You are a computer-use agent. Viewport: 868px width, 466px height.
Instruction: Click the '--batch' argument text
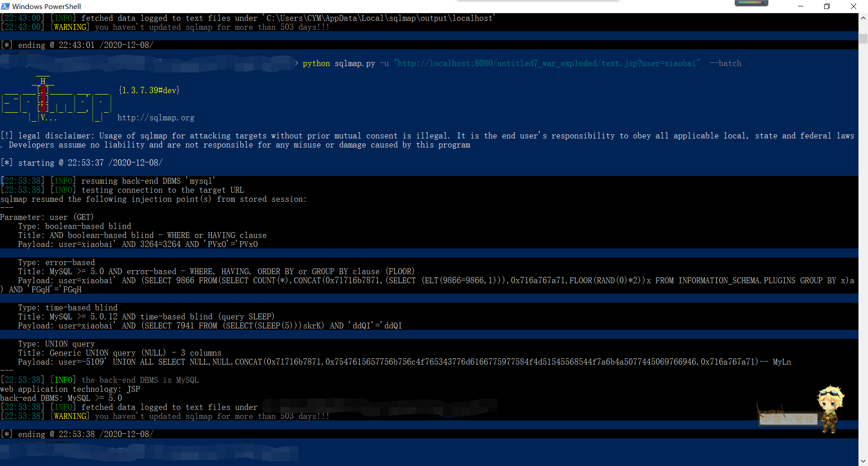(x=726, y=63)
